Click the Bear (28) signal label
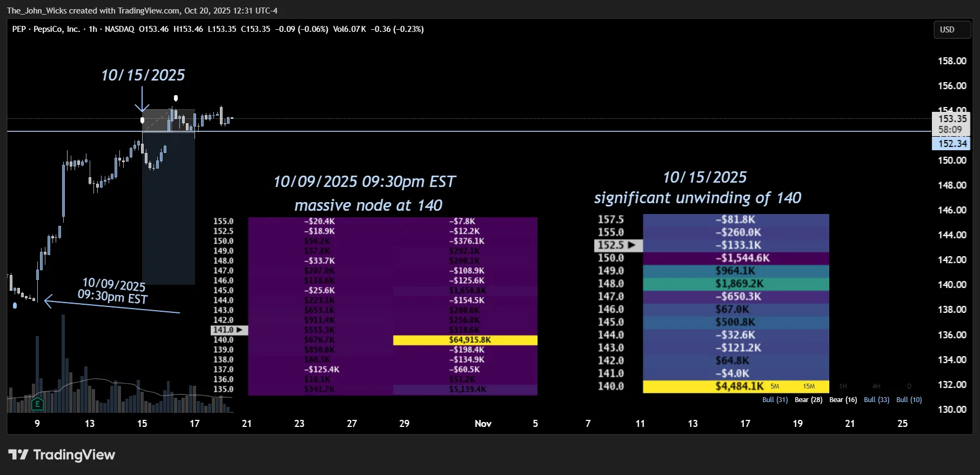The width and height of the screenshot is (980, 475). click(x=808, y=400)
